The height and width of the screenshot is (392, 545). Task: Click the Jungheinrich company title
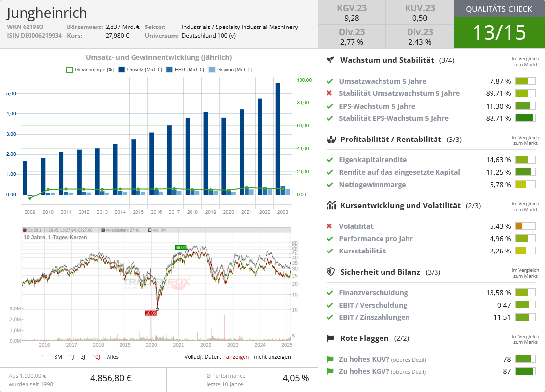[x=47, y=13]
